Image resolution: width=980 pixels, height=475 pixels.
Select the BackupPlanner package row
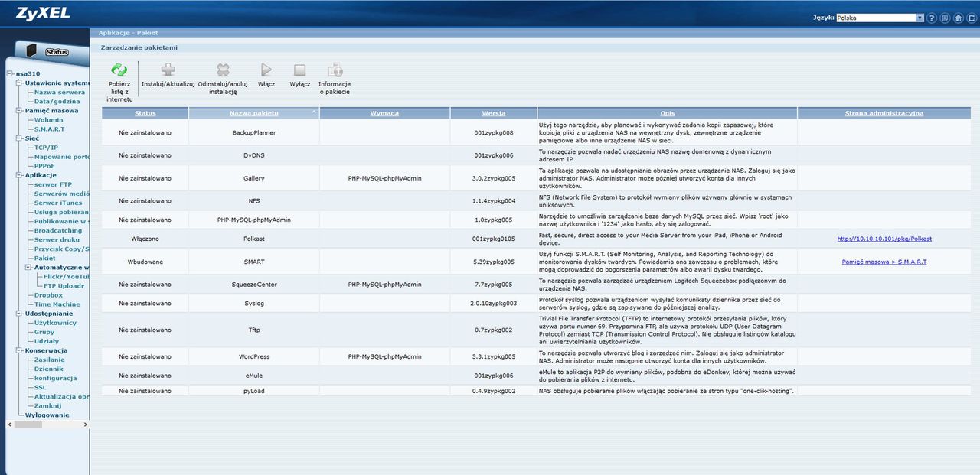(x=536, y=133)
